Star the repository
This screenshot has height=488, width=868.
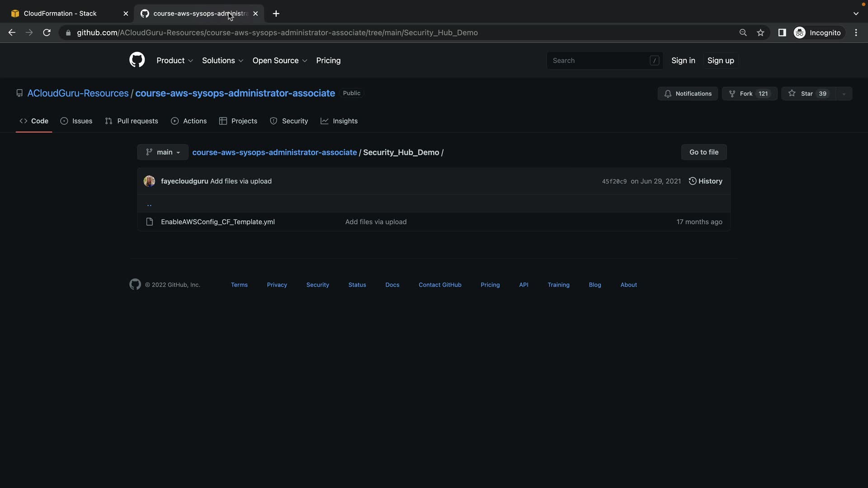coord(807,94)
